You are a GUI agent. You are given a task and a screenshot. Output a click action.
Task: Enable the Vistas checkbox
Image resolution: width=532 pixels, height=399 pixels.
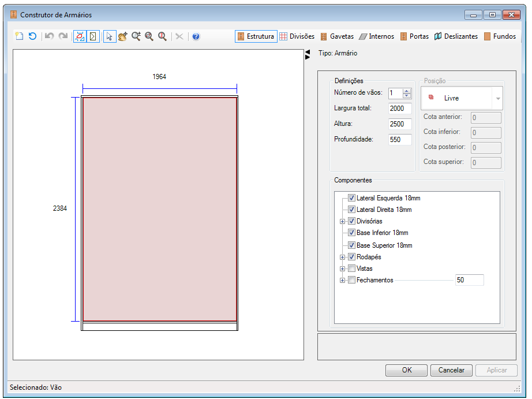pos(351,269)
